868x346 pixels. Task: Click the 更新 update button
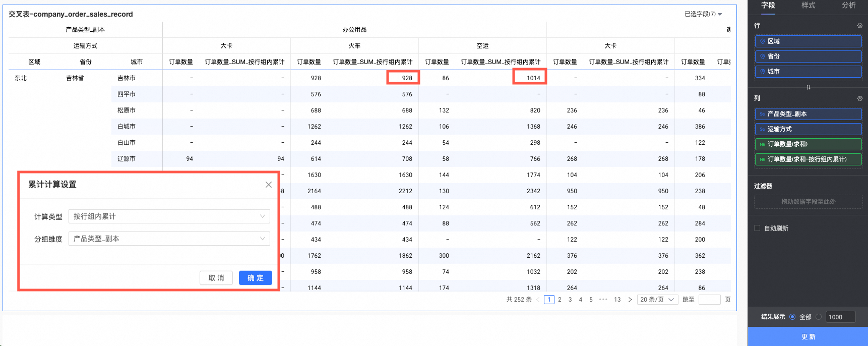pyautogui.click(x=808, y=336)
